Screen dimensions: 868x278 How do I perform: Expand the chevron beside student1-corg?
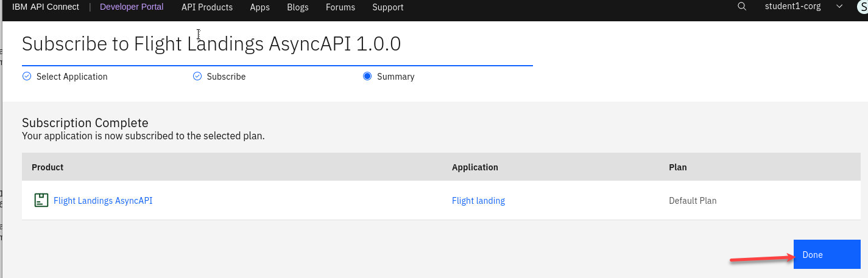click(x=839, y=7)
